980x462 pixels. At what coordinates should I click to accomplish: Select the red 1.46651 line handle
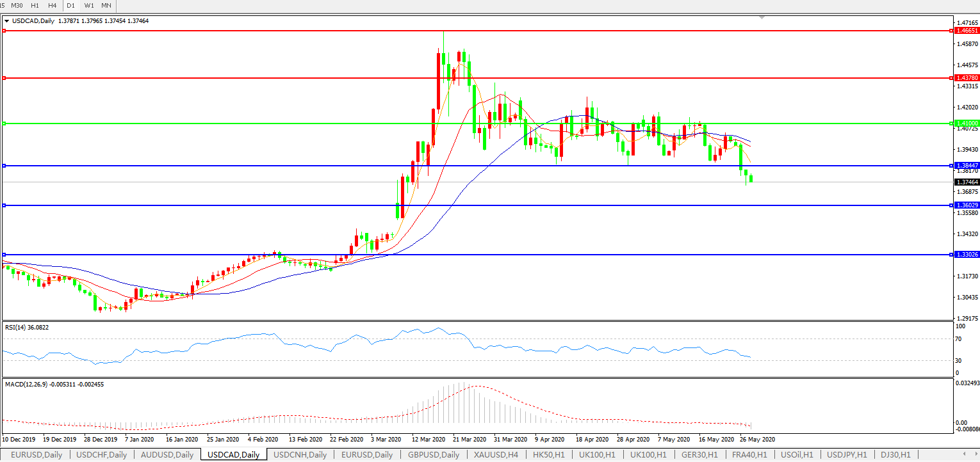(x=4, y=31)
